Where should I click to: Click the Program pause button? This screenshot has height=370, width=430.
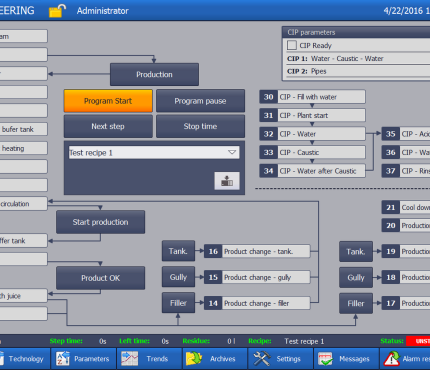200,101
